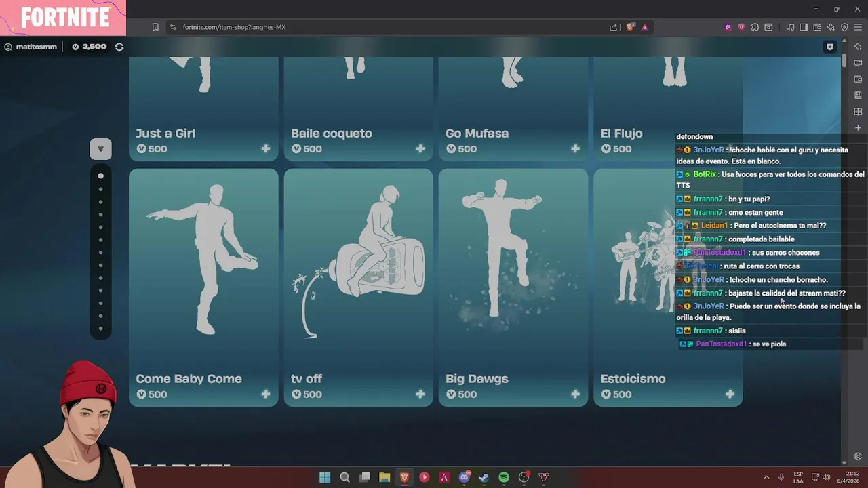Image resolution: width=868 pixels, height=488 pixels.
Task: Open the taskbar volume control
Action: [826, 477]
